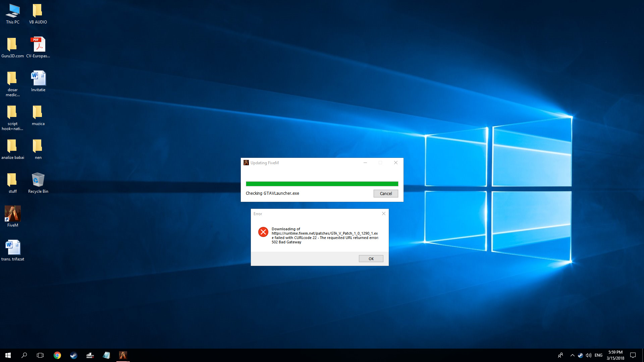Select the This PC desktop icon

click(13, 14)
